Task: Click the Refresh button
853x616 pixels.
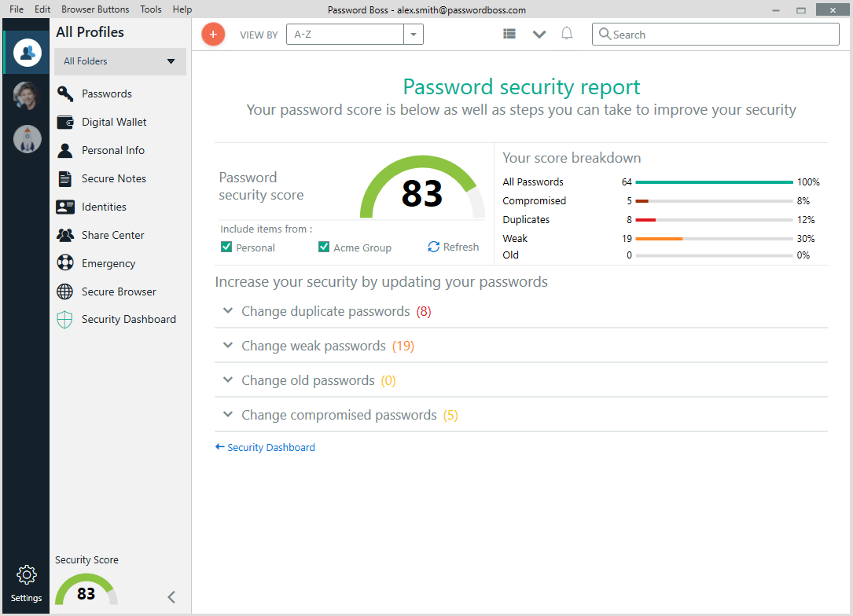Action: point(453,247)
